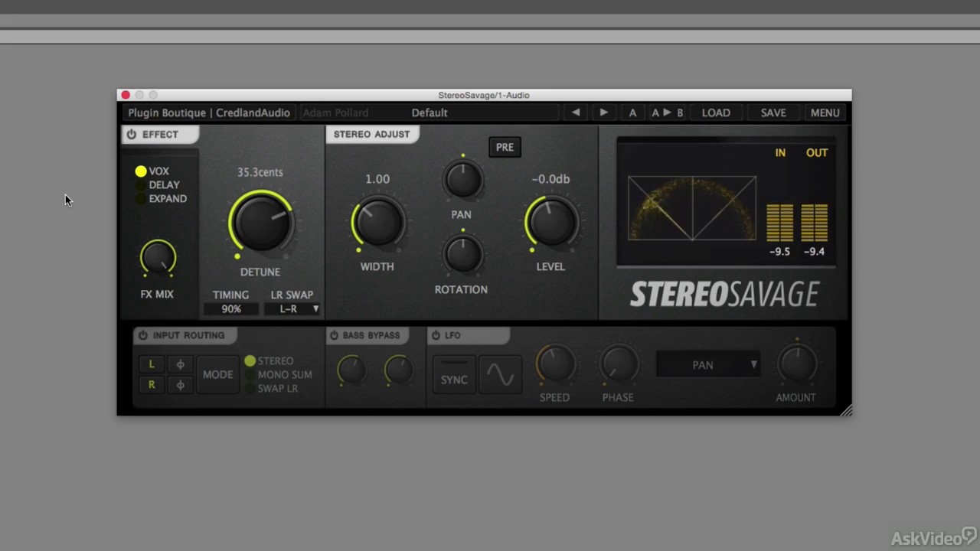Click the Plugin Boutique | CredlandAudio label
980x551 pixels.
pos(209,112)
